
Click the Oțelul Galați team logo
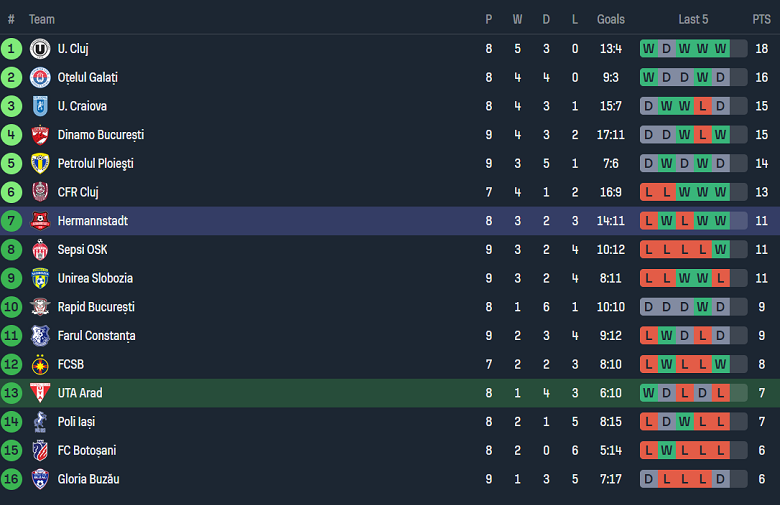pyautogui.click(x=40, y=77)
